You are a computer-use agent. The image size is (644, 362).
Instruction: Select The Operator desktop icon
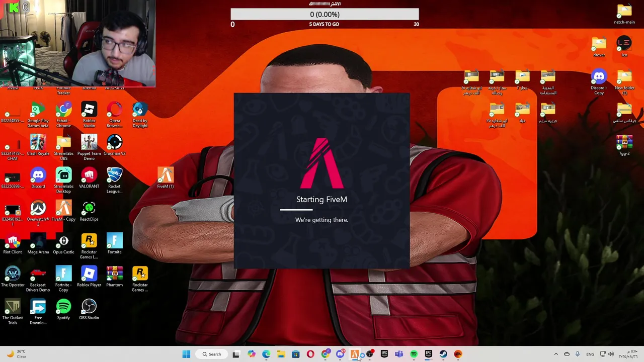(13, 277)
